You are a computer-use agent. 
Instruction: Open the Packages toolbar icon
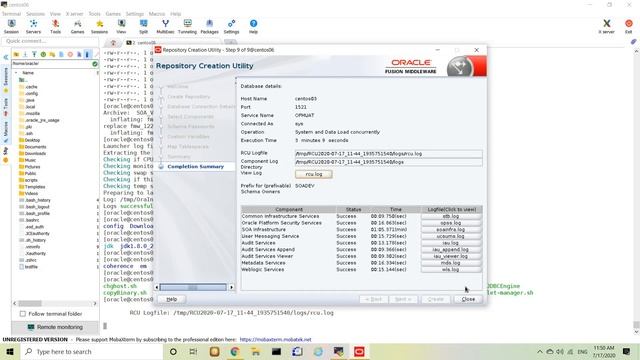pos(209,27)
